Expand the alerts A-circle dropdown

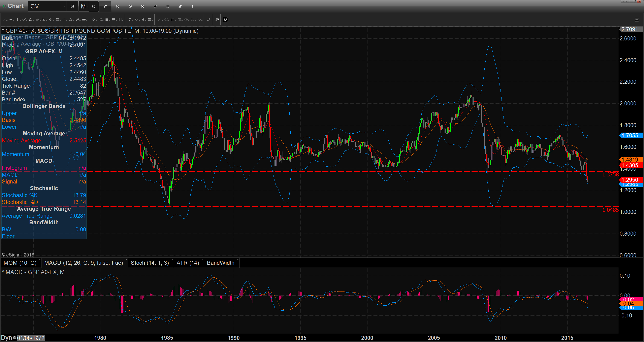[x=143, y=6]
